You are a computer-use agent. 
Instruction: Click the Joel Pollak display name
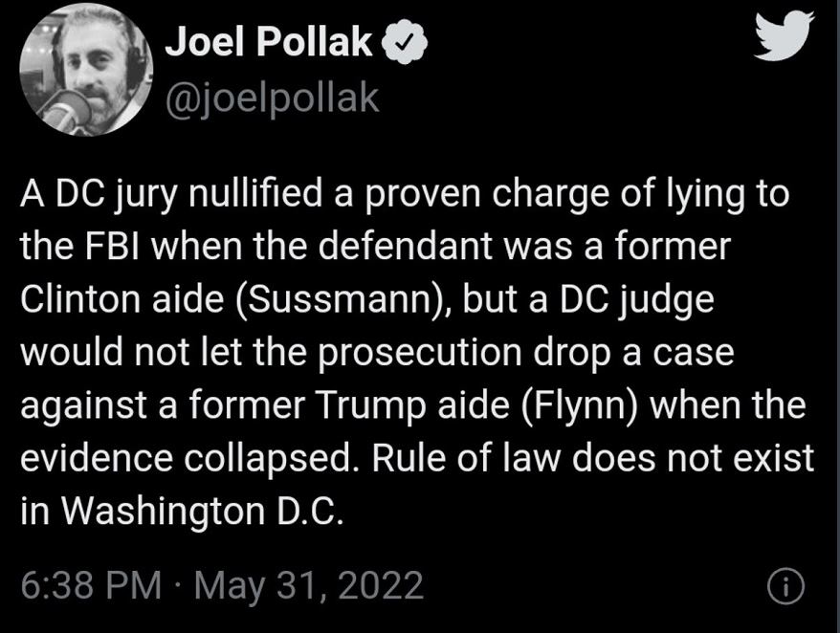click(268, 42)
